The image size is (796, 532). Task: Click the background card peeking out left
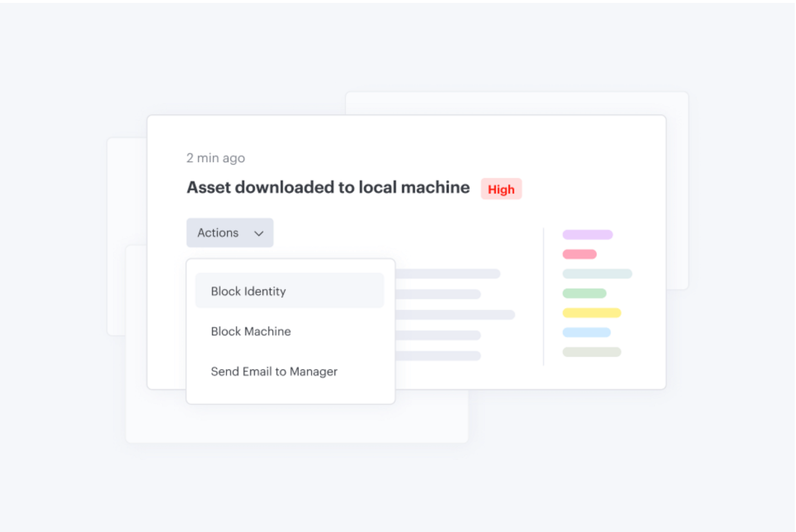126,194
